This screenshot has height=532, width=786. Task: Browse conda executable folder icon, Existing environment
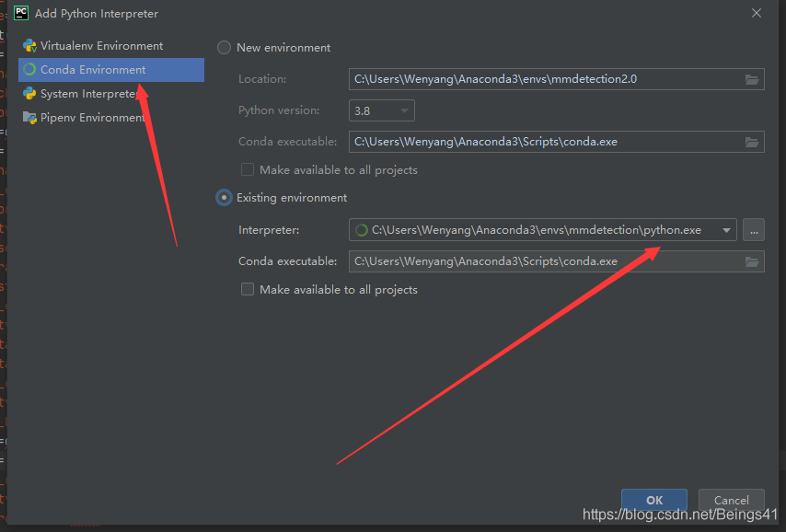(x=751, y=261)
